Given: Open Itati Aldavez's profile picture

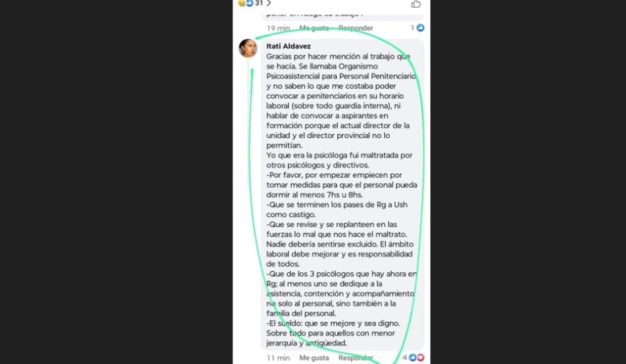Looking at the screenshot, I should (x=248, y=48).
